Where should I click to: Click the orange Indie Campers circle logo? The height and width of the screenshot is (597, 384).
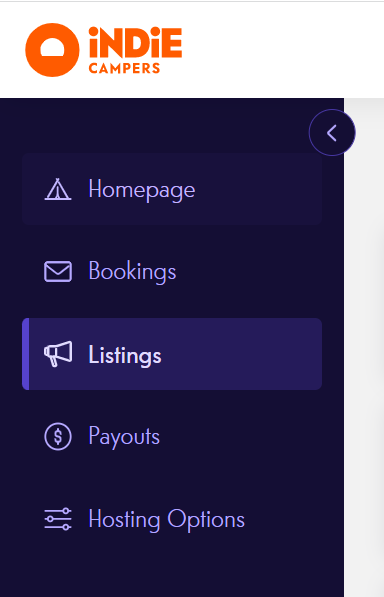(52, 50)
